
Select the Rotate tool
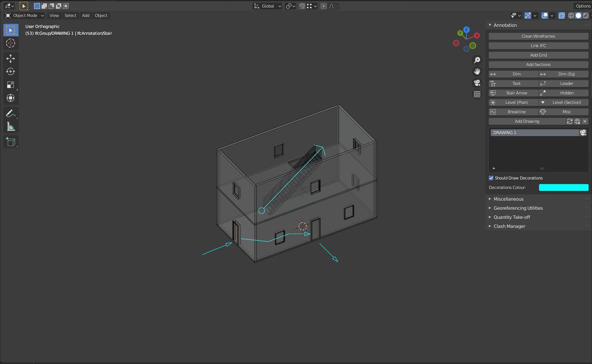11,71
